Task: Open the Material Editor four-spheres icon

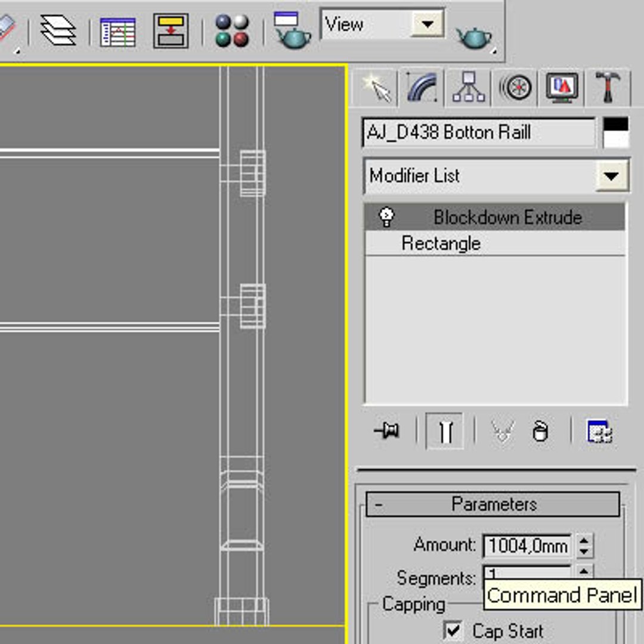Action: tap(232, 30)
